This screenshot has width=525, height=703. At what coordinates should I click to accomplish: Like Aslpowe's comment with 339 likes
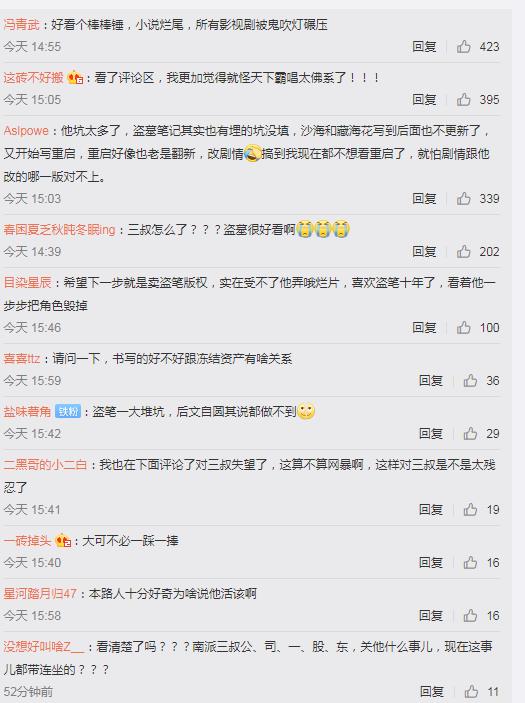[464, 198]
